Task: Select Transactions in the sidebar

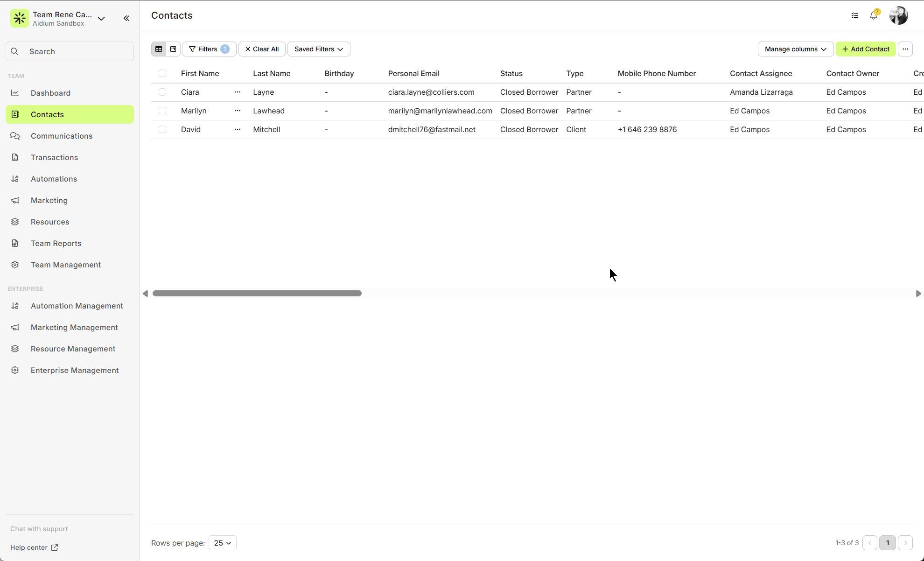Action: tap(54, 157)
